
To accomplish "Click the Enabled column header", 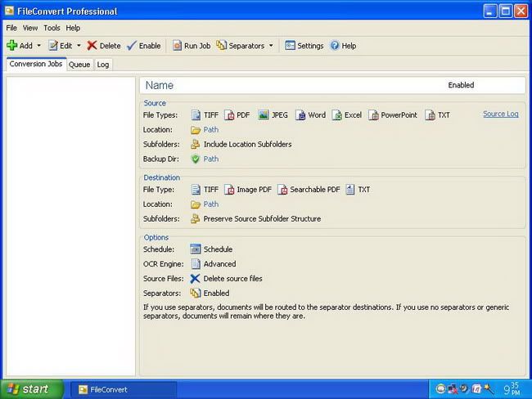I will tap(461, 85).
